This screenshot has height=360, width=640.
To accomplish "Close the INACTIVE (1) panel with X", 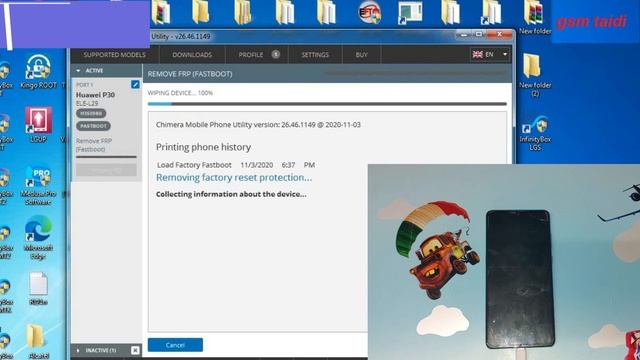I will click(x=135, y=350).
